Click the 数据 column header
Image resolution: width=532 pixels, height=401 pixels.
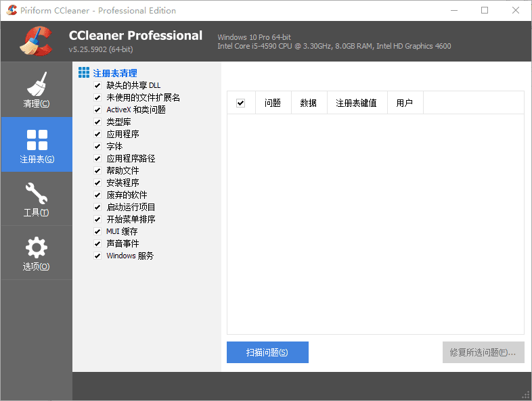pyautogui.click(x=309, y=103)
